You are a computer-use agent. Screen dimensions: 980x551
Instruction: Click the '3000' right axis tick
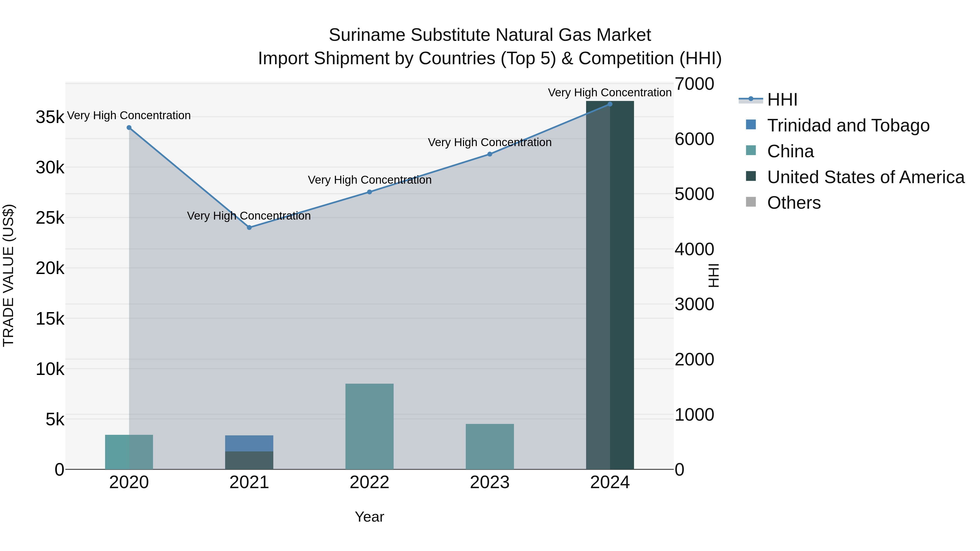coord(695,304)
